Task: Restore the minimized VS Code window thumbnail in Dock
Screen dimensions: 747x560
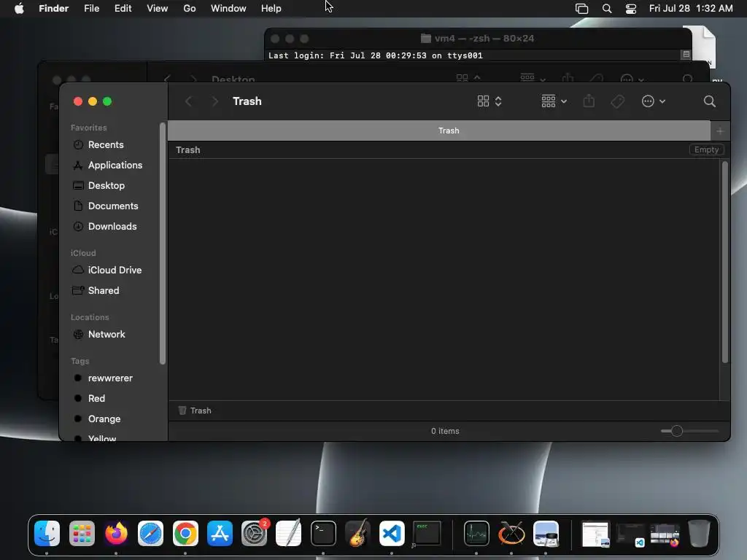Action: [630, 534]
